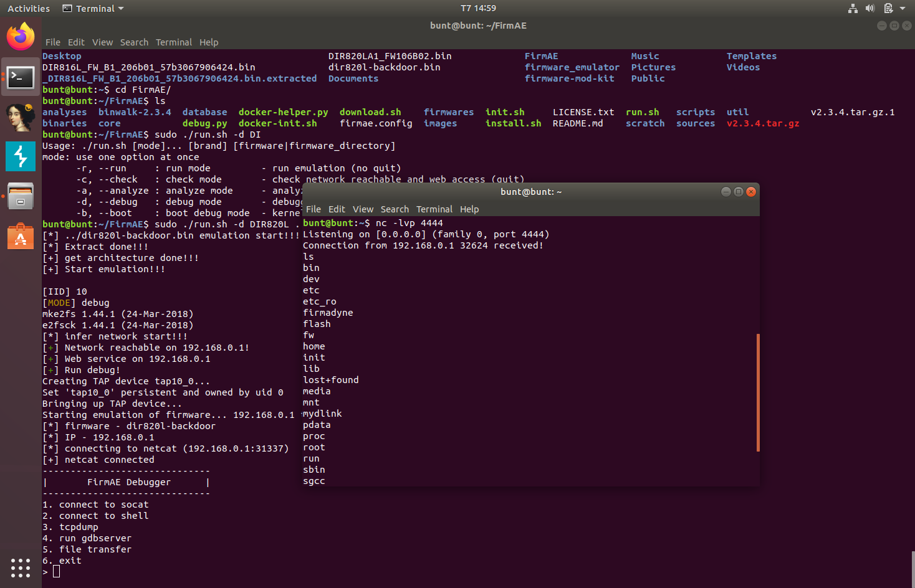This screenshot has height=588, width=915.
Task: Click the line '3. tcpdump'
Action: [x=70, y=527]
